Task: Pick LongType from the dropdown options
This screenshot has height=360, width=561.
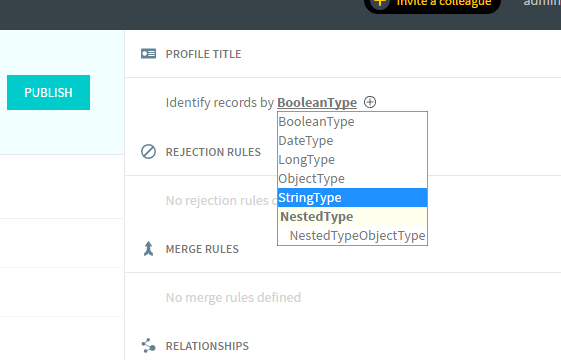Action: point(352,160)
